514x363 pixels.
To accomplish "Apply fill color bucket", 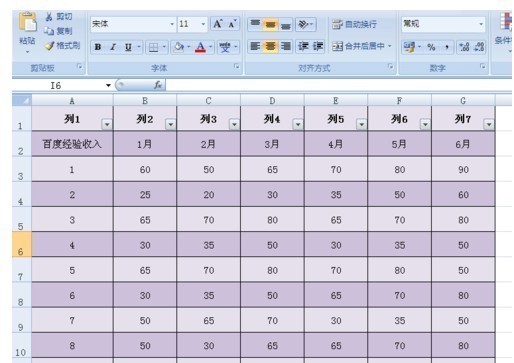I will click(179, 47).
